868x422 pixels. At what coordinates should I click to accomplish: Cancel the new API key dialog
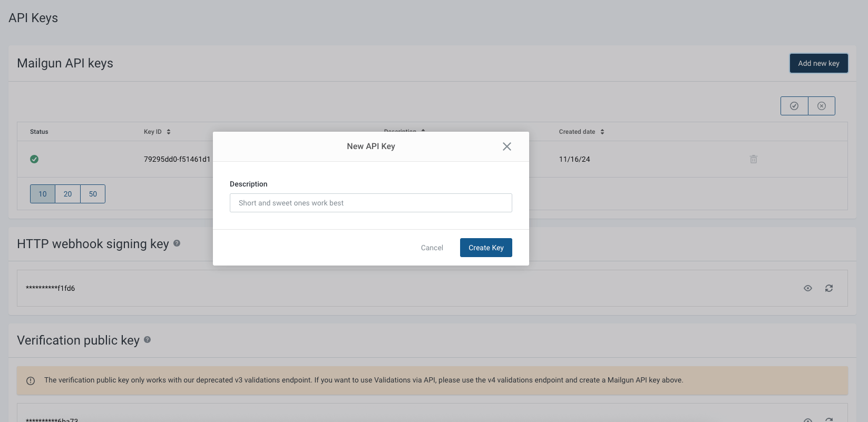tap(432, 248)
